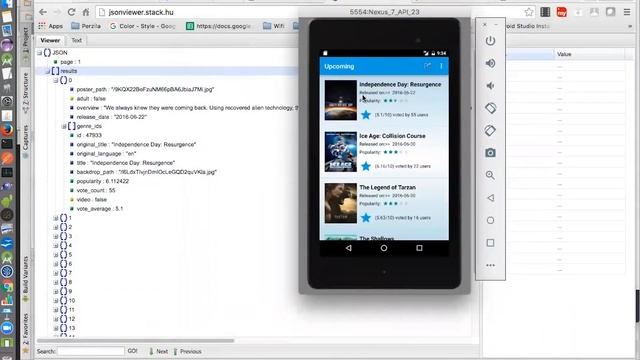Click the emulator volume up icon
This screenshot has height=360, width=640.
tap(490, 63)
